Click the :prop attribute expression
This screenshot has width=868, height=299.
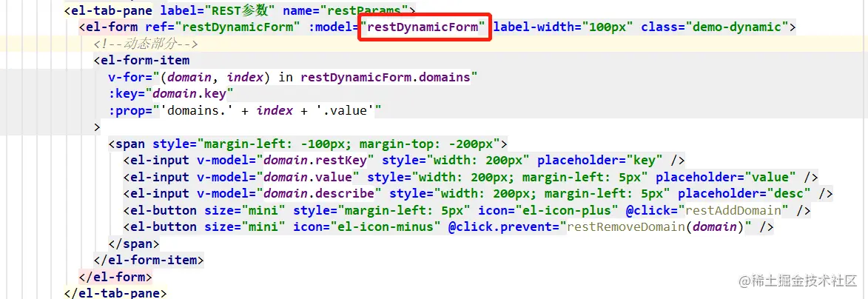pos(267,111)
